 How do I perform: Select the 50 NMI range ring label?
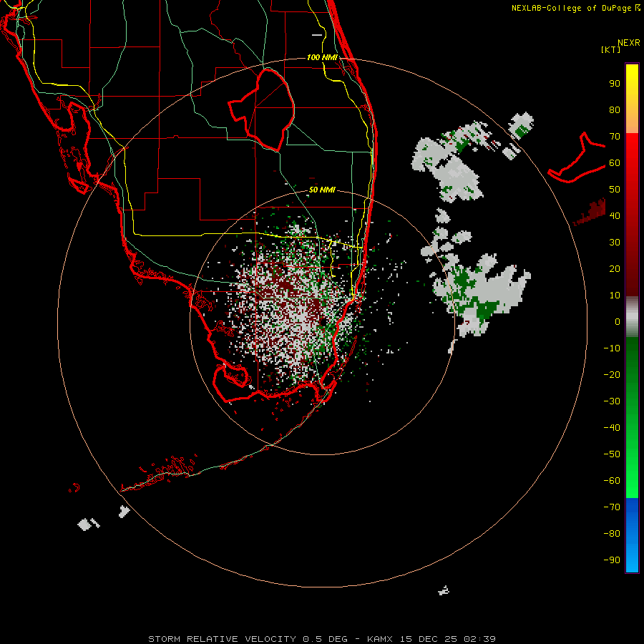(x=322, y=190)
